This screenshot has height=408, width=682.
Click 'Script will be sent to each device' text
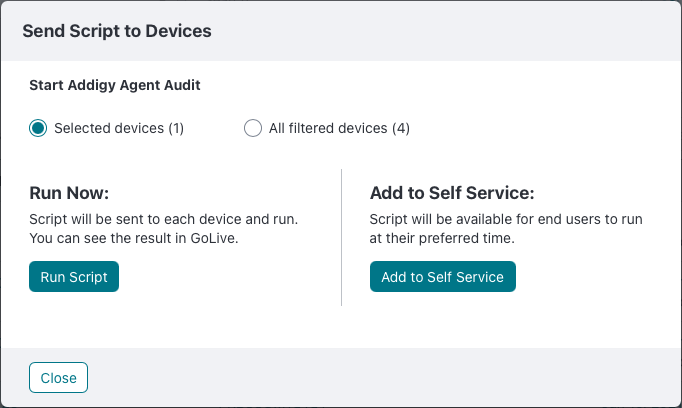(x=135, y=219)
